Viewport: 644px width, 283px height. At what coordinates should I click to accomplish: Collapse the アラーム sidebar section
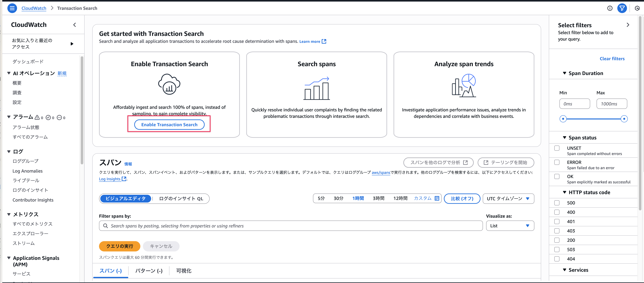coord(9,117)
